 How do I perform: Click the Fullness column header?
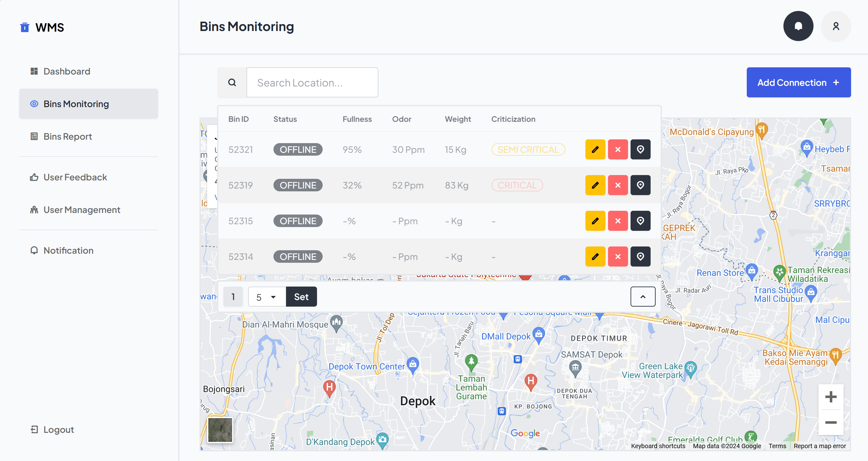pos(357,119)
